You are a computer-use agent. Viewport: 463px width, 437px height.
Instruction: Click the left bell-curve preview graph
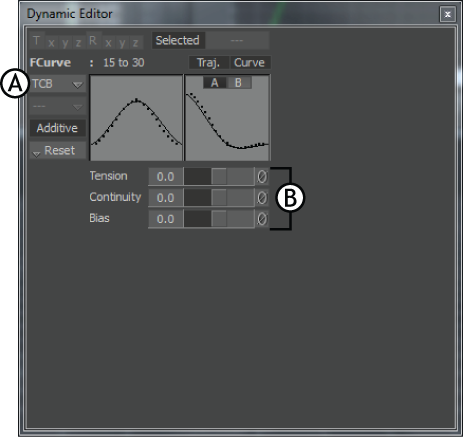[137, 118]
